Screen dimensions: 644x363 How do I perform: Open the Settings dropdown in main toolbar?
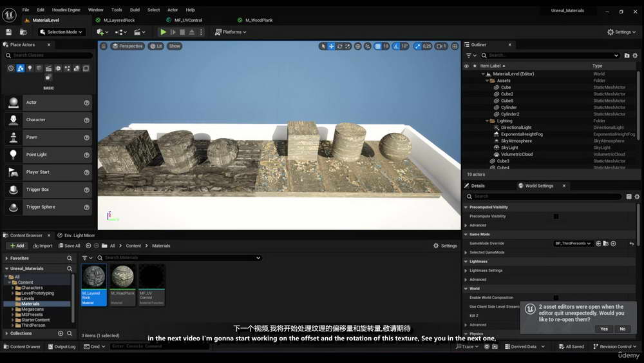point(621,32)
